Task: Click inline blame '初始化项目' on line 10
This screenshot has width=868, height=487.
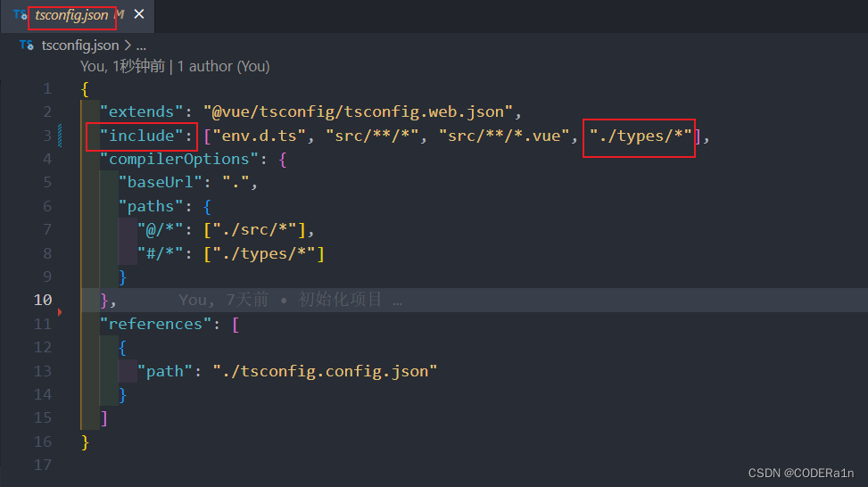Action: click(x=340, y=300)
